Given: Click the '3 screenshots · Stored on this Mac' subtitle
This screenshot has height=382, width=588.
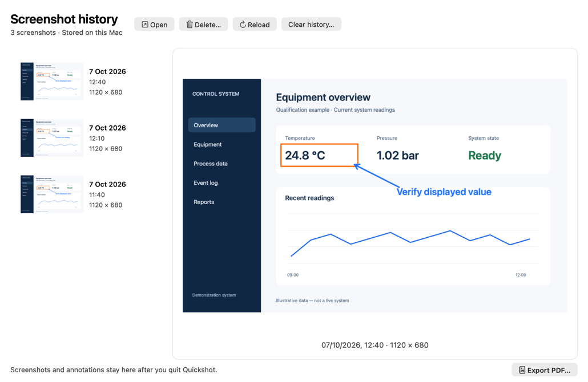Looking at the screenshot, I should pyautogui.click(x=66, y=32).
